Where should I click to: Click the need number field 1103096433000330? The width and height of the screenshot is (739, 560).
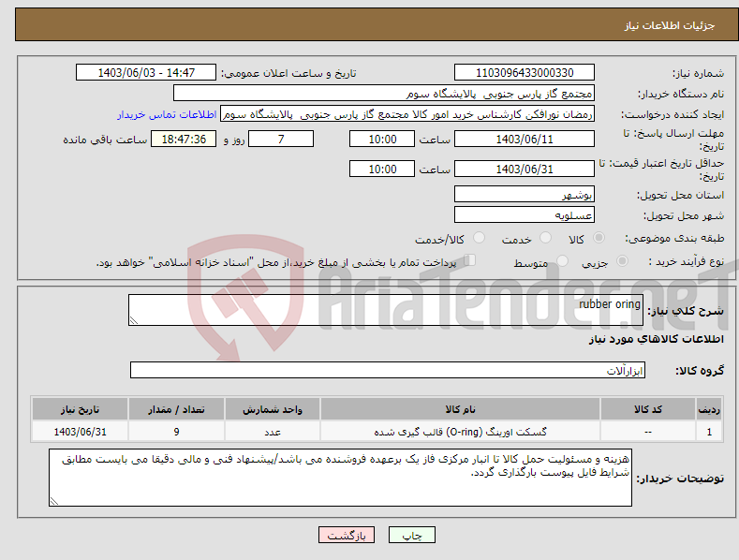click(525, 73)
